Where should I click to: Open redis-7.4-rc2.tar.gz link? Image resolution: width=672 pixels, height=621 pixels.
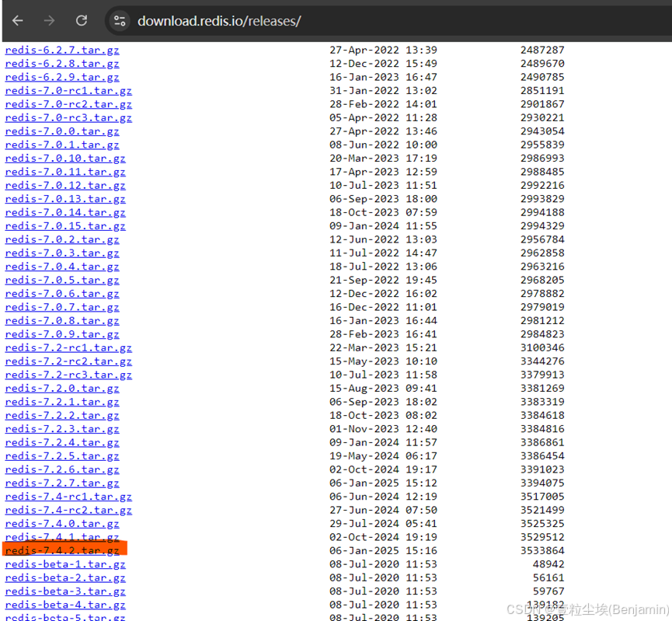[68, 511]
